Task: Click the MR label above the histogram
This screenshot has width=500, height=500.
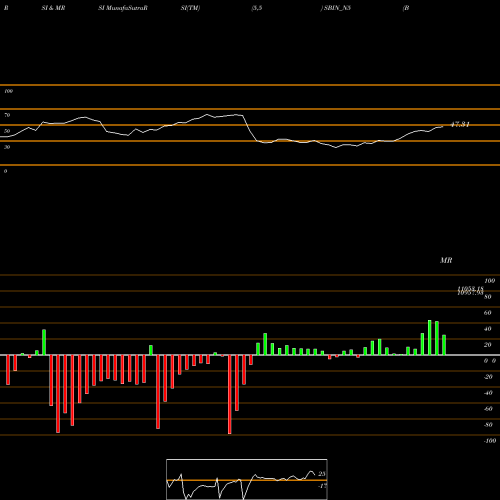Action: (x=446, y=260)
